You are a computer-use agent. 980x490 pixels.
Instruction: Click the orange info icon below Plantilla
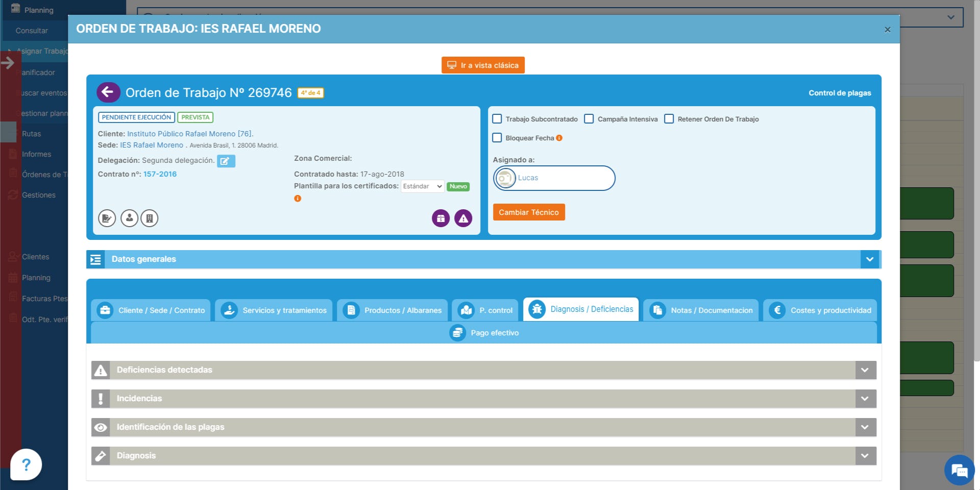tap(298, 199)
